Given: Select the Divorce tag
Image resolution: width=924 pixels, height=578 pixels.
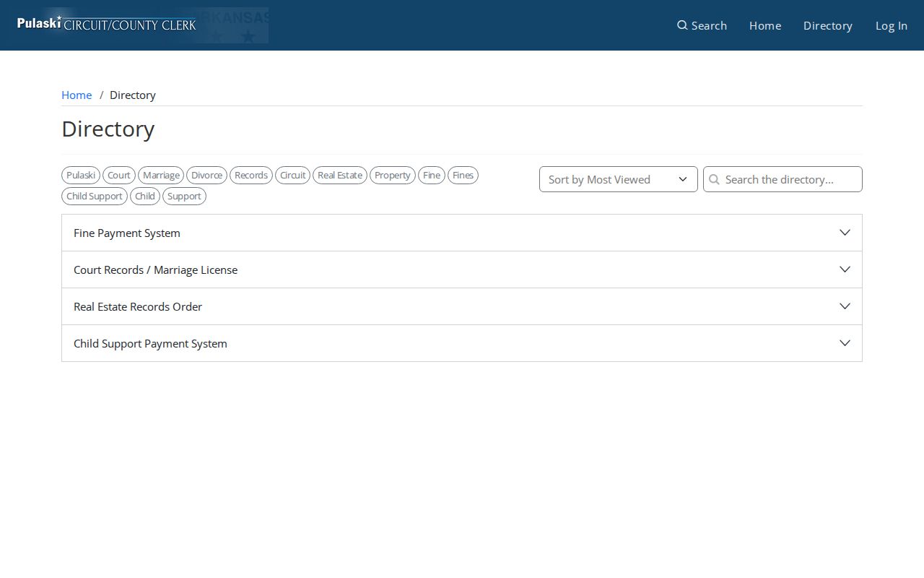Looking at the screenshot, I should coord(206,175).
